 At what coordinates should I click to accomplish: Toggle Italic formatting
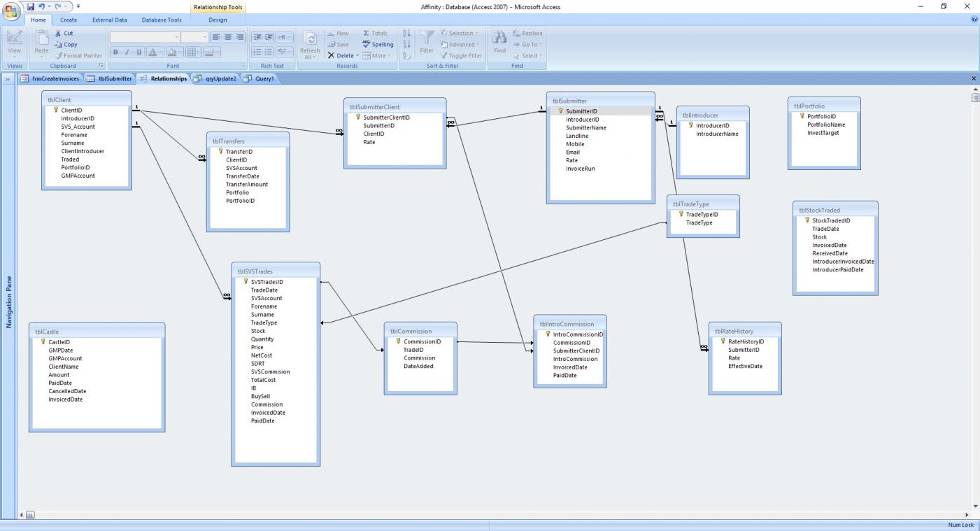[x=128, y=52]
